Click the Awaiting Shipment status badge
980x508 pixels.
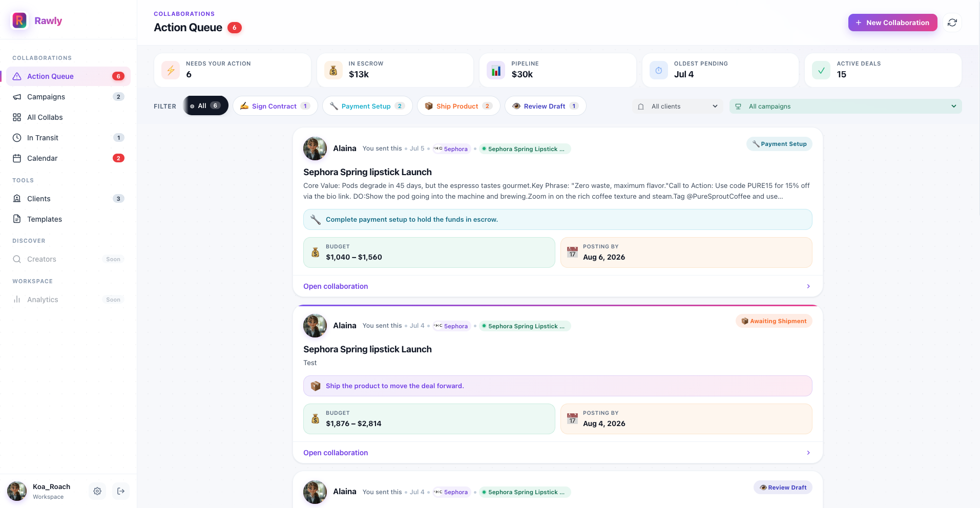point(774,321)
